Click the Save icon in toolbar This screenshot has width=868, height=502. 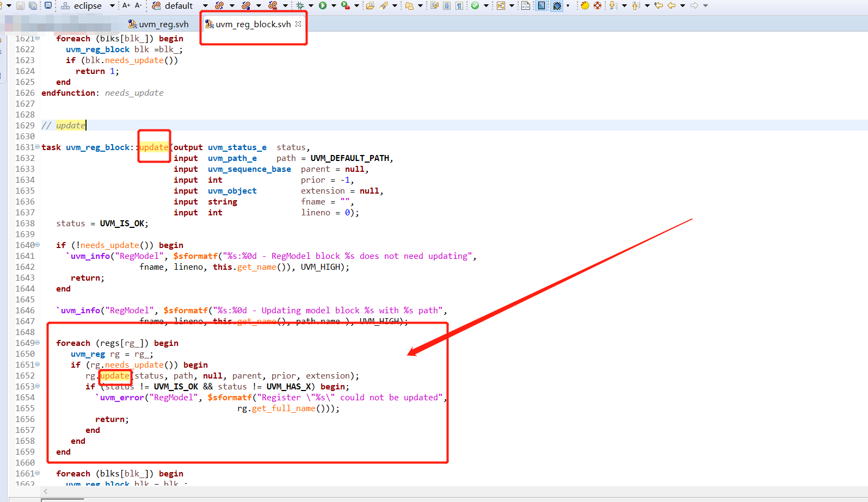coord(20,5)
